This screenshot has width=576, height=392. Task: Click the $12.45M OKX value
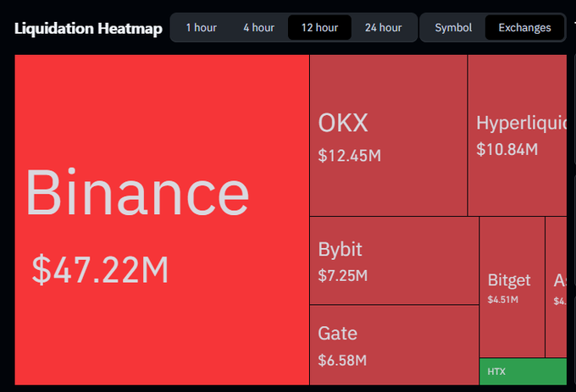pyautogui.click(x=349, y=156)
